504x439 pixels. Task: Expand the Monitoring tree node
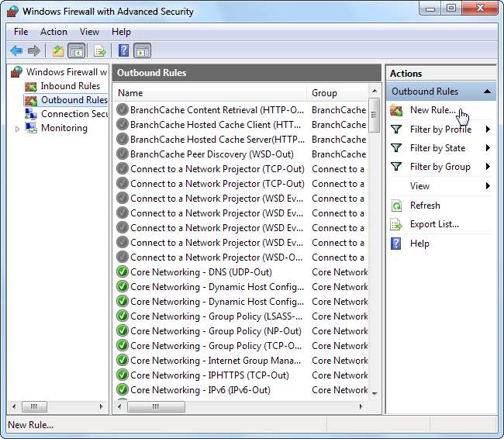(18, 129)
